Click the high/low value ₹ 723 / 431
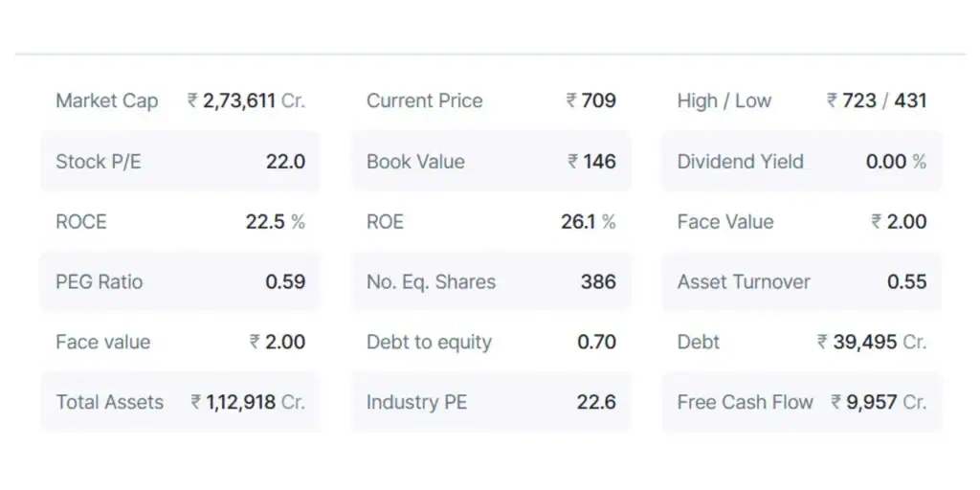The image size is (980, 490). click(x=877, y=100)
